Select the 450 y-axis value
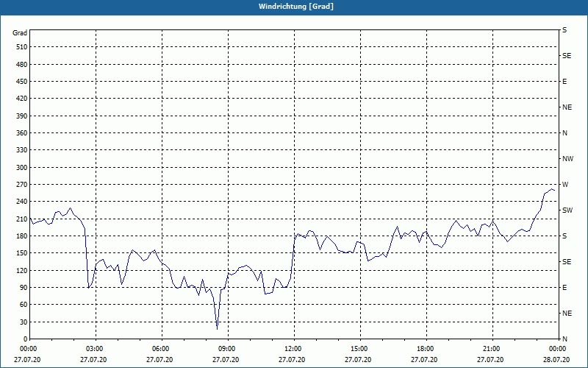Screen dimensions: 588x368 point(23,82)
